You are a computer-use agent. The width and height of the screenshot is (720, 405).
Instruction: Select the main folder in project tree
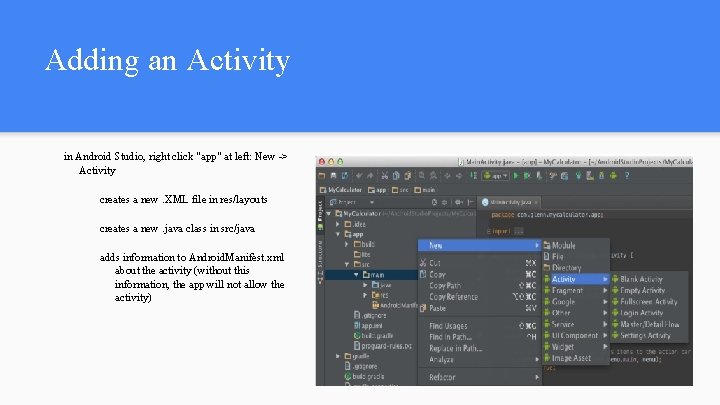click(373, 275)
